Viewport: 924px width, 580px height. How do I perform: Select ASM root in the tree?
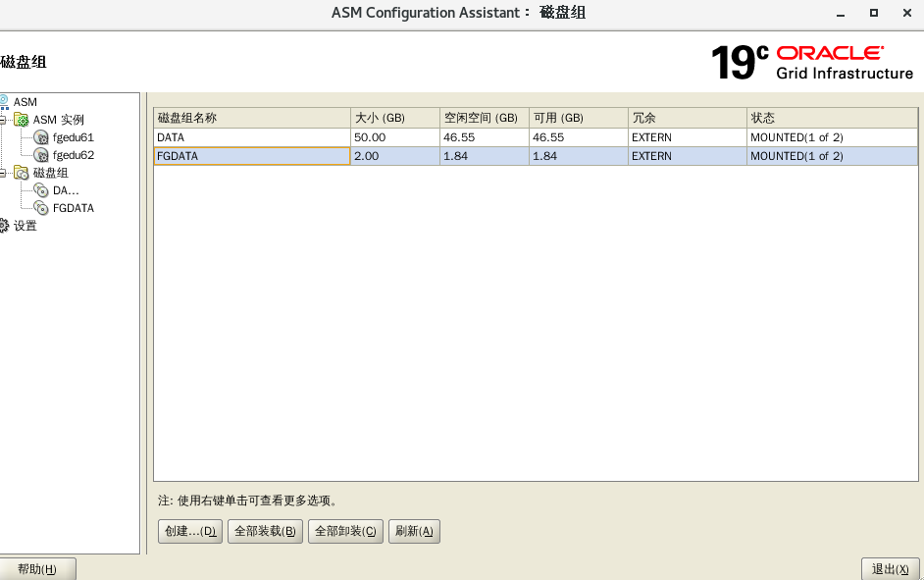click(x=26, y=102)
